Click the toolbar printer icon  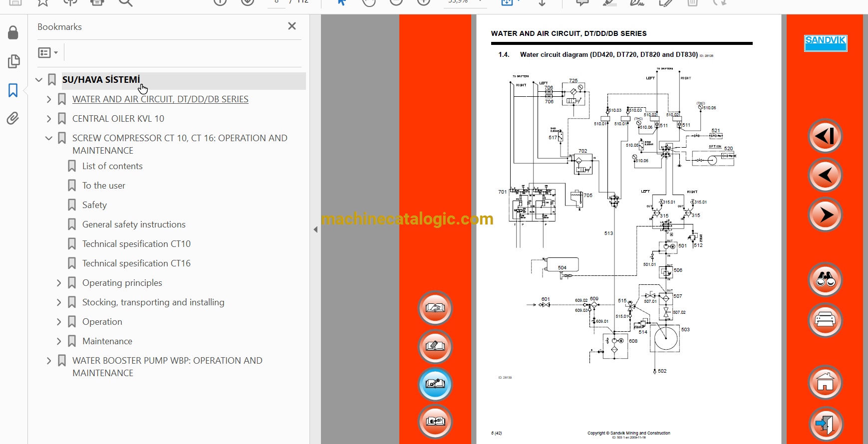(97, 2)
